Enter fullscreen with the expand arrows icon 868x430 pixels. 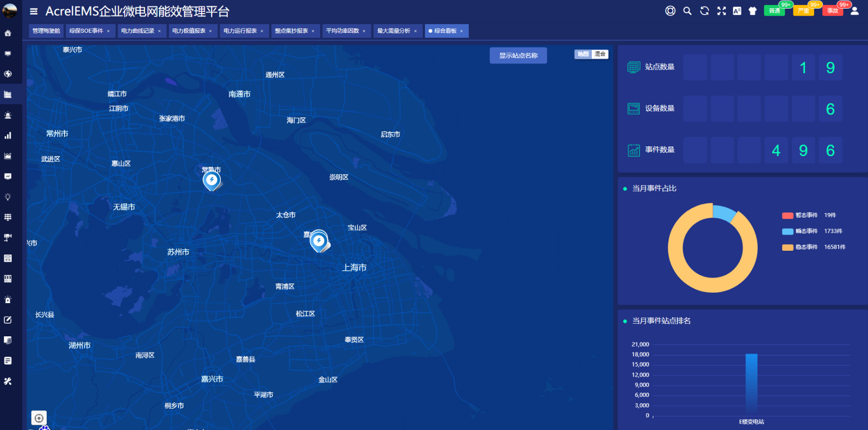(x=721, y=11)
